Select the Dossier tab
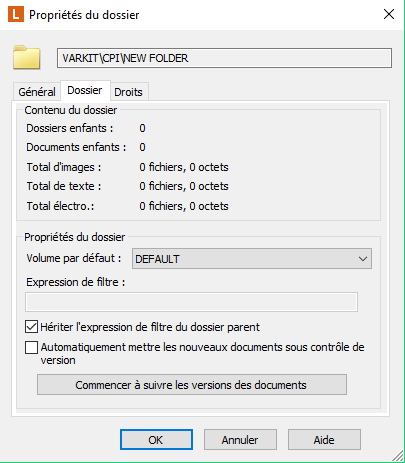The image size is (405, 463). [x=85, y=90]
